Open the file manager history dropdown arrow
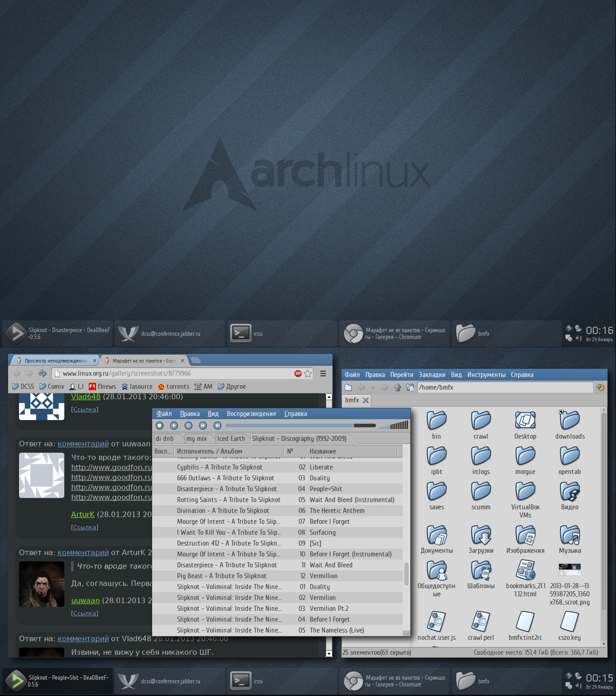616x696 pixels. click(373, 388)
